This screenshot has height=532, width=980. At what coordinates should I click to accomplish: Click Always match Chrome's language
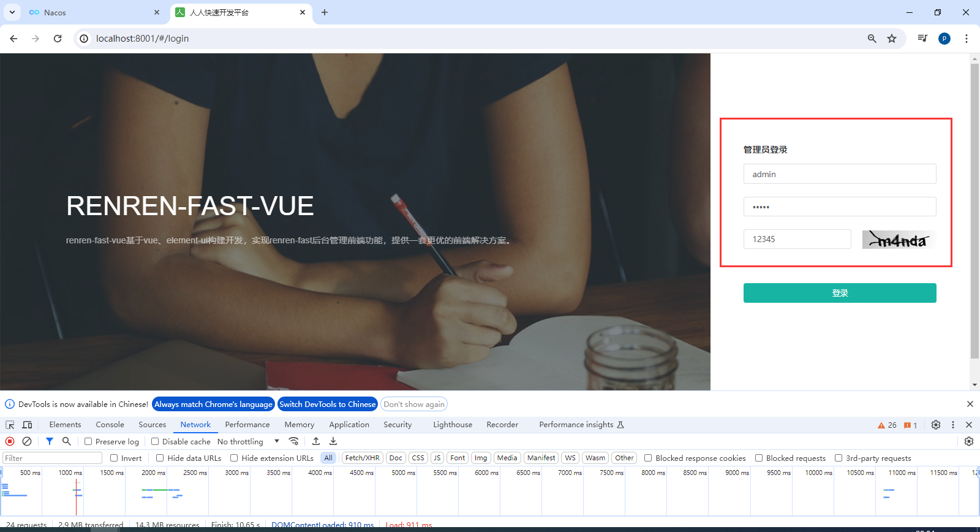tap(213, 404)
